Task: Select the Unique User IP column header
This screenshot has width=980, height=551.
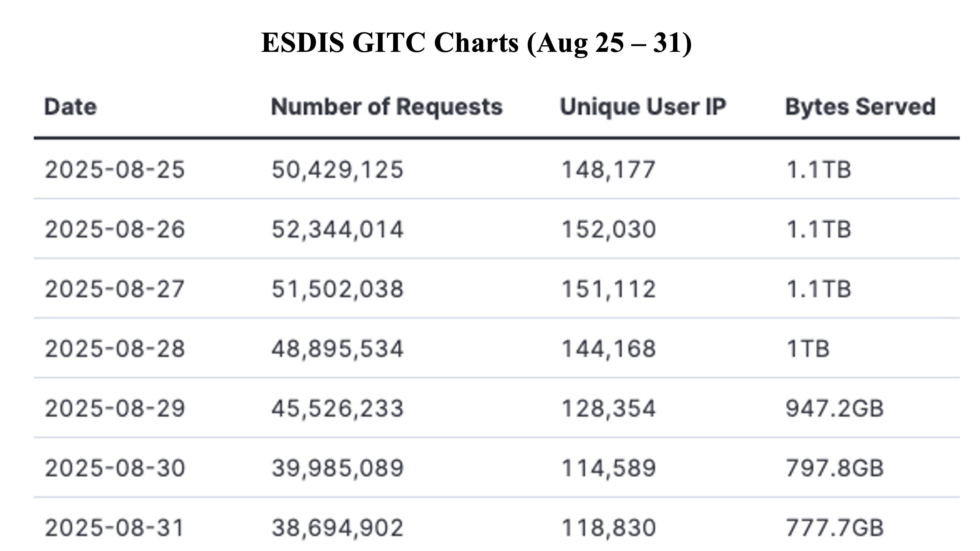Action: click(643, 107)
